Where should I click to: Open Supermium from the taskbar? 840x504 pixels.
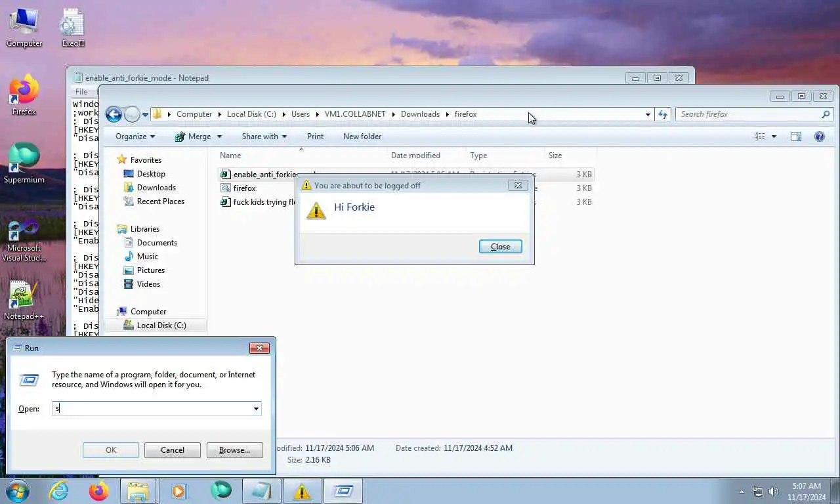(221, 491)
